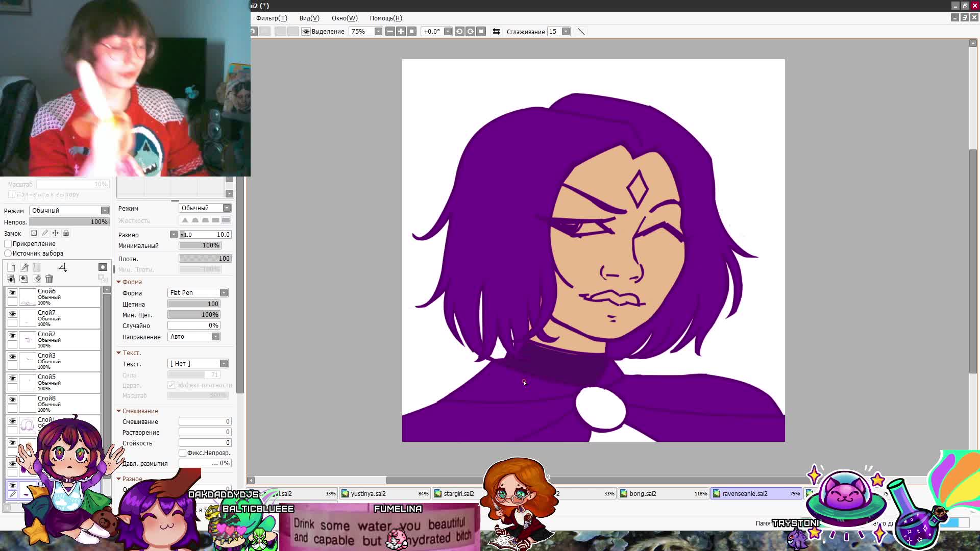Select the Источник выбора radio button

tap(8, 254)
